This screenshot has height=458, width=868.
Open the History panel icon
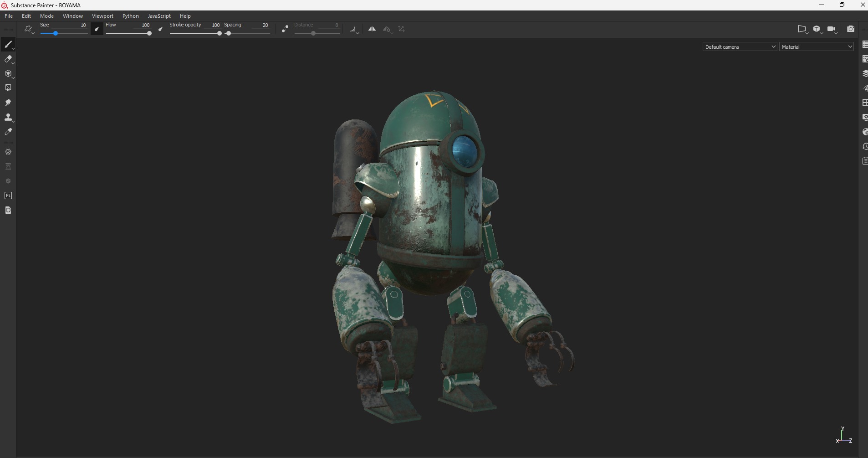pyautogui.click(x=864, y=146)
